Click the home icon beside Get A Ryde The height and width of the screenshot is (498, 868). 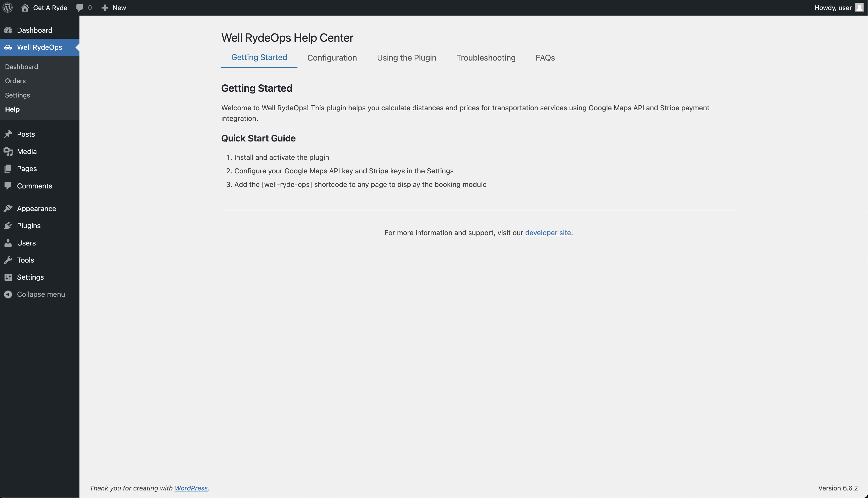25,8
